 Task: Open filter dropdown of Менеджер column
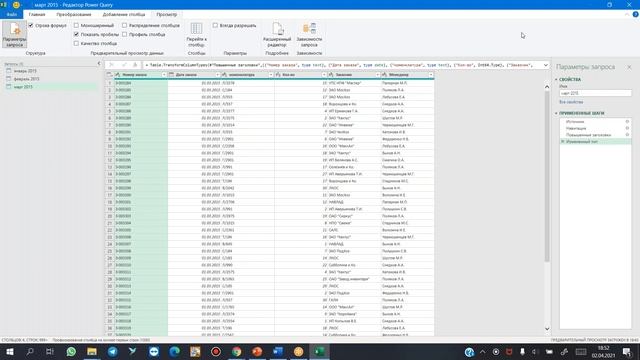coord(431,75)
